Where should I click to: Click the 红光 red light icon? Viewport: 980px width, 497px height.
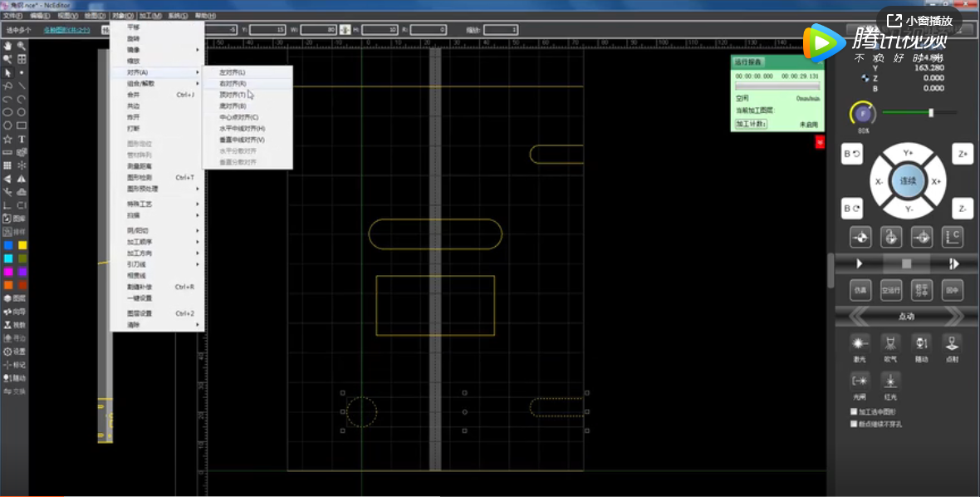(890, 381)
